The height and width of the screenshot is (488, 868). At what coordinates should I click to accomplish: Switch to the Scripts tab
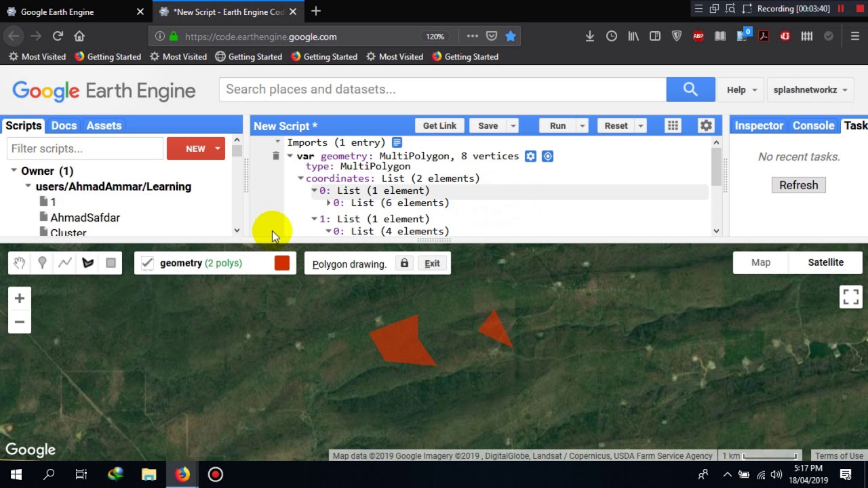tap(24, 125)
